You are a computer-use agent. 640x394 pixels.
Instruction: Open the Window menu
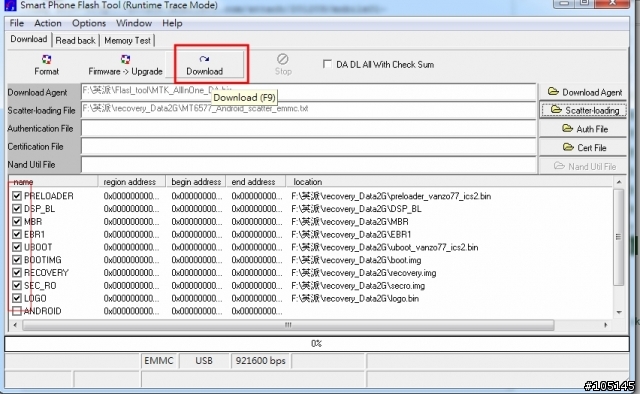pos(134,23)
